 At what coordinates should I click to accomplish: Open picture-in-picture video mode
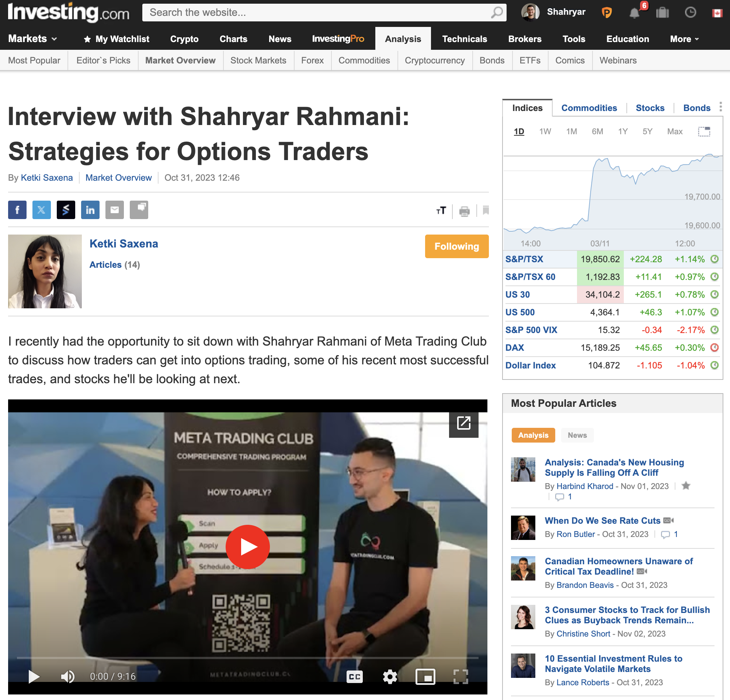pos(425,676)
